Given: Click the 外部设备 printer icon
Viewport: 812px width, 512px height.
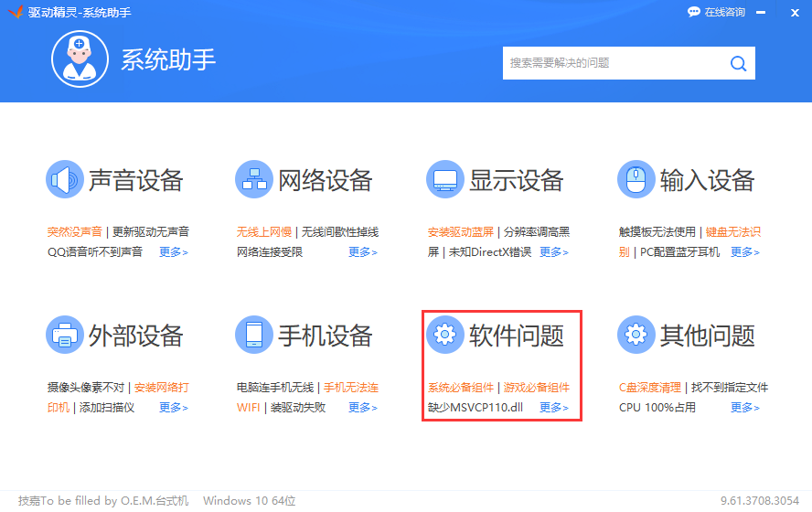Looking at the screenshot, I should point(65,336).
